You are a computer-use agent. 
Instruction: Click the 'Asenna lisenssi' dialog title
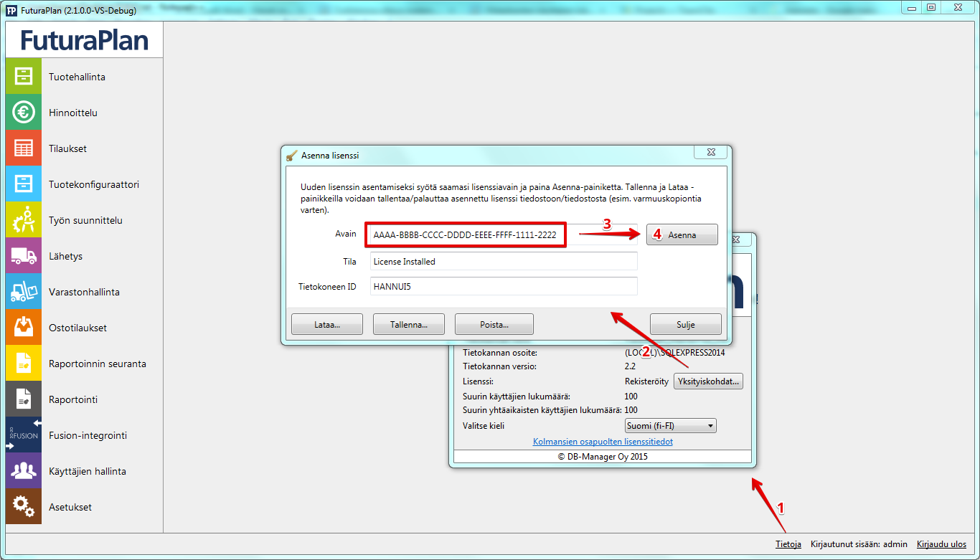pyautogui.click(x=330, y=155)
